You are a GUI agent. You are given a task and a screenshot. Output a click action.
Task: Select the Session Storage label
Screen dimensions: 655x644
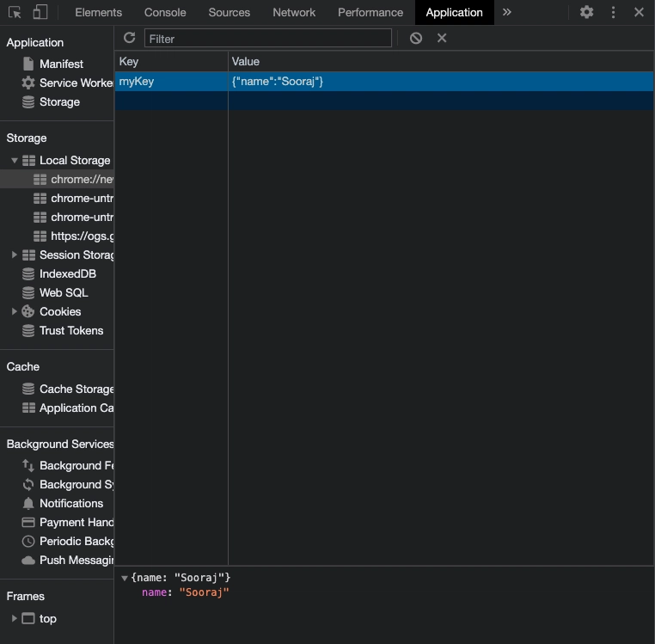77,255
